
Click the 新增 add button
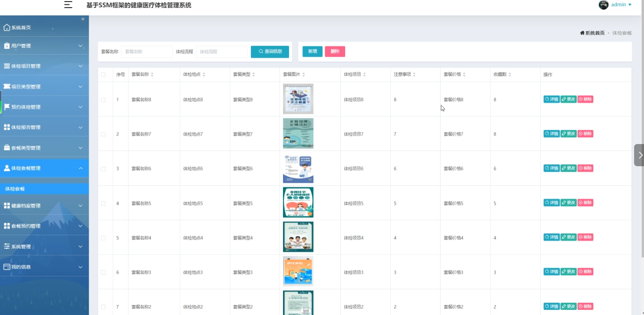[312, 51]
